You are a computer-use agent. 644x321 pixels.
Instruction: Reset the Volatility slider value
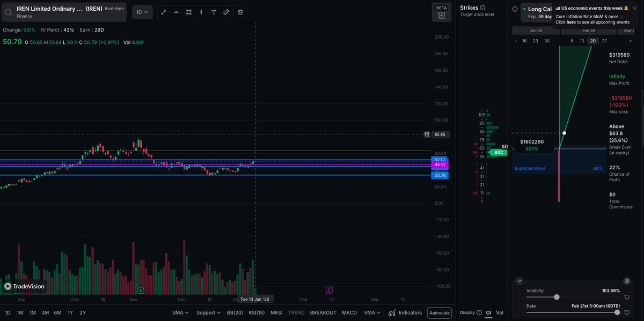pos(626,297)
